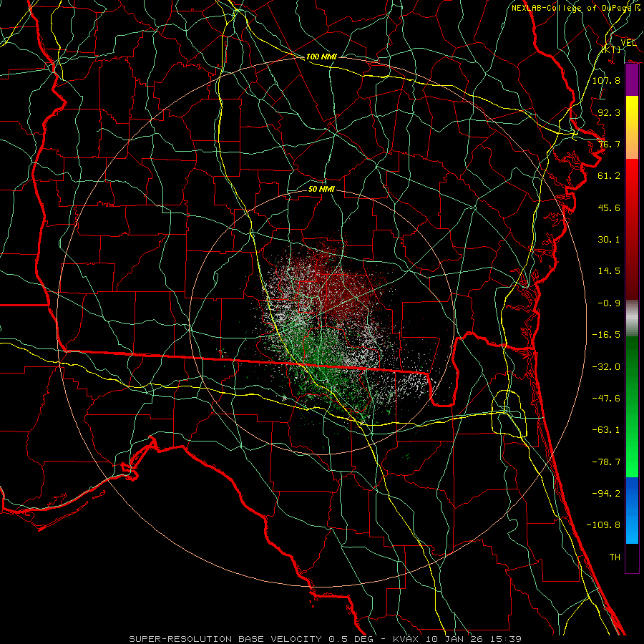Select the -0.9 legend value
This screenshot has width=644, height=644.
pyautogui.click(x=609, y=303)
